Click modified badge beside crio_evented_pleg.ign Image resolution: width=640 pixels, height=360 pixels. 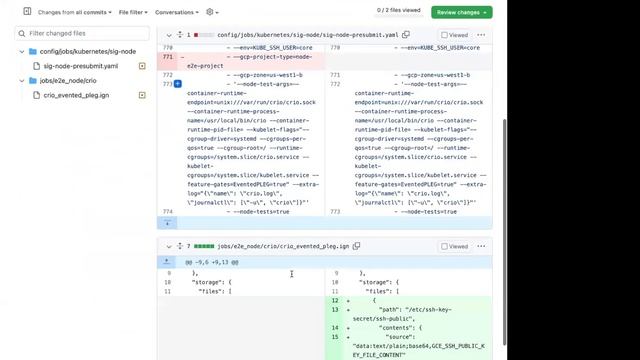(142, 95)
